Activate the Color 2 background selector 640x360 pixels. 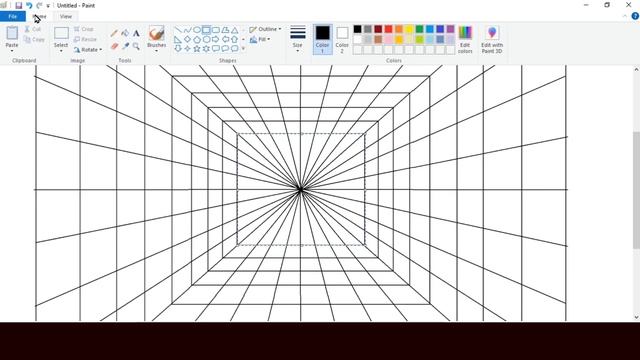[342, 40]
